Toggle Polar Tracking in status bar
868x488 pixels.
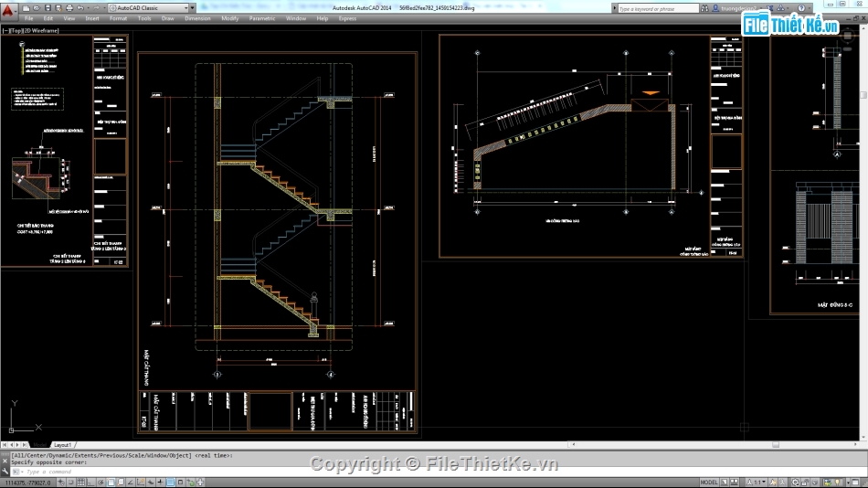click(x=101, y=483)
